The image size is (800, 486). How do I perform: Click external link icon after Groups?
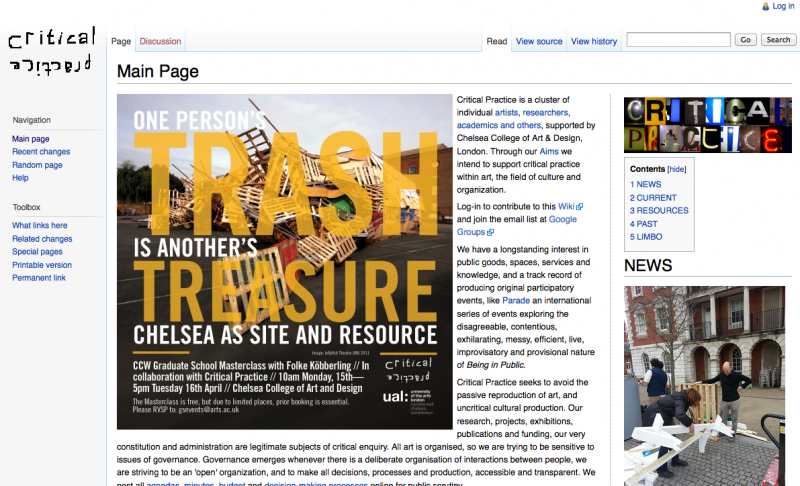(x=490, y=232)
